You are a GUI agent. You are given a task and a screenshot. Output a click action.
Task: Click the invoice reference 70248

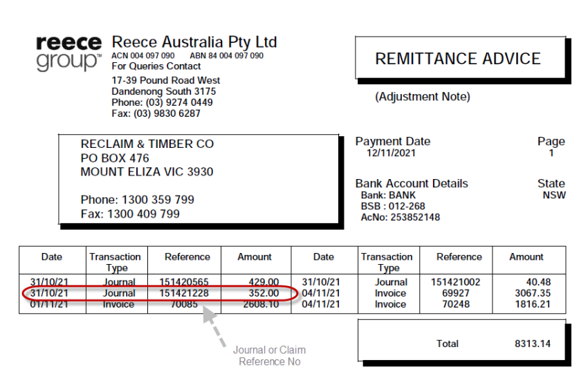pyautogui.click(x=459, y=304)
